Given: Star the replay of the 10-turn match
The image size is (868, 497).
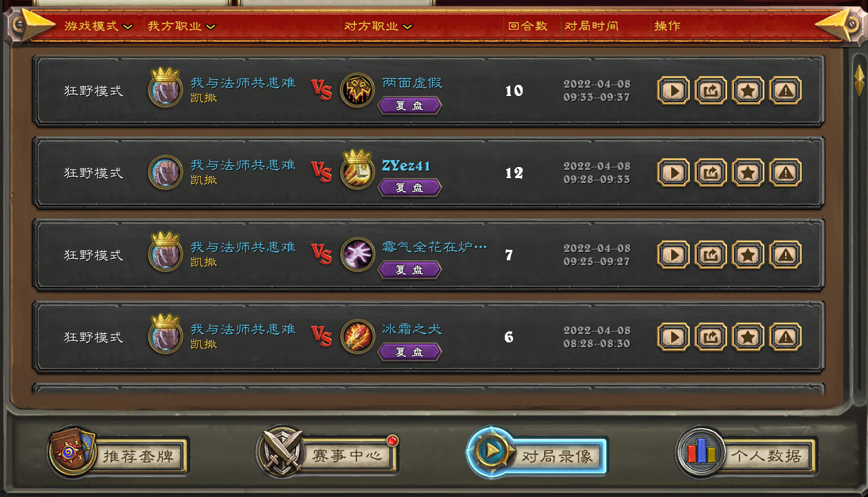Looking at the screenshot, I should 748,90.
